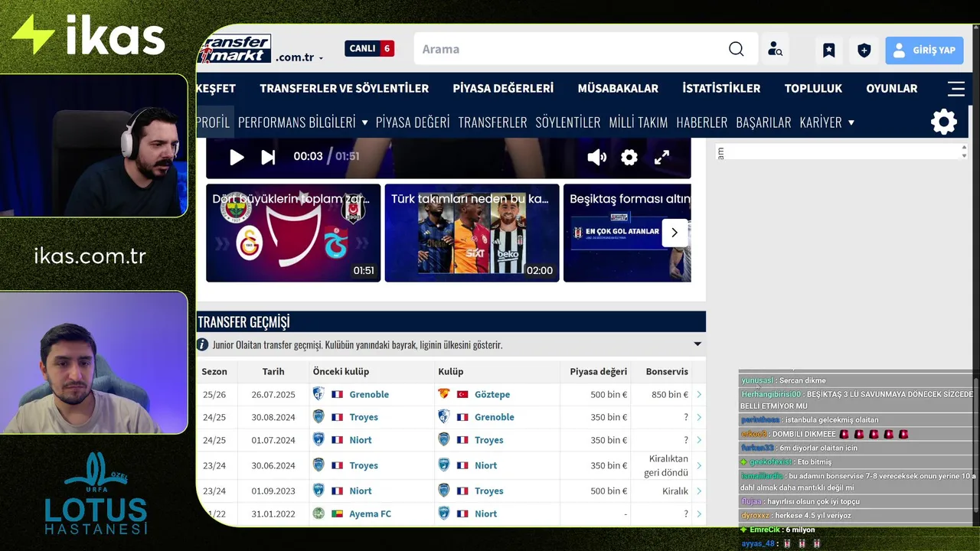
Task: Open İSTATİSTİKLER menu
Action: (721, 88)
